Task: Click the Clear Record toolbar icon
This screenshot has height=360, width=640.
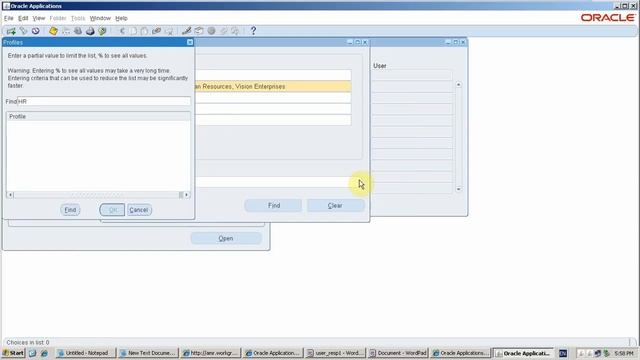Action: (x=156, y=31)
